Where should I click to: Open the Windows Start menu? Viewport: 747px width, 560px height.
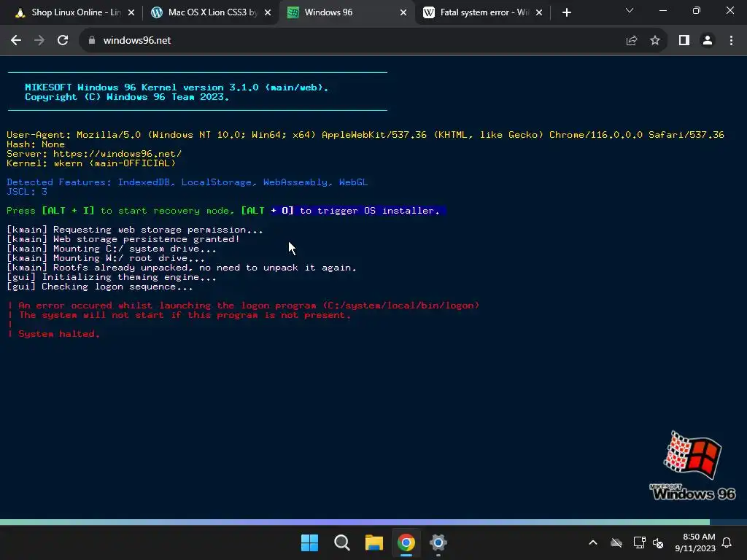point(309,542)
